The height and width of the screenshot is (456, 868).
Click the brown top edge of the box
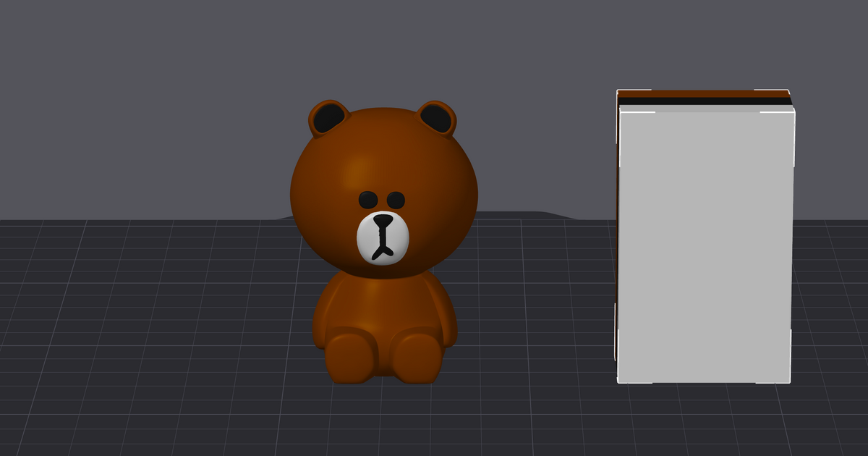[x=705, y=93]
